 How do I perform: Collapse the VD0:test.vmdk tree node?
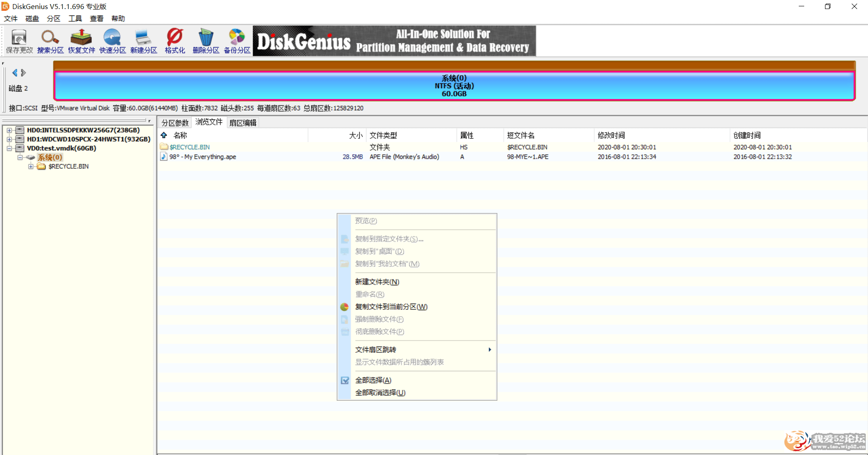9,148
